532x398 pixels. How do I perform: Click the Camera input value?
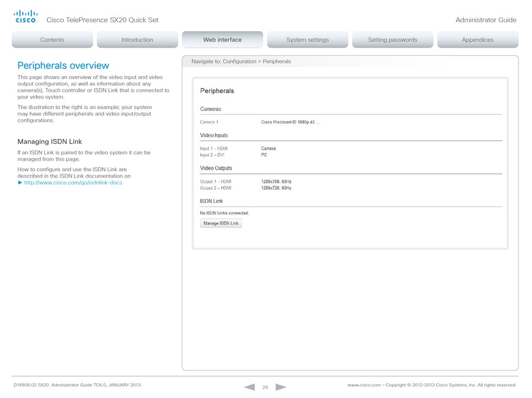coord(268,148)
